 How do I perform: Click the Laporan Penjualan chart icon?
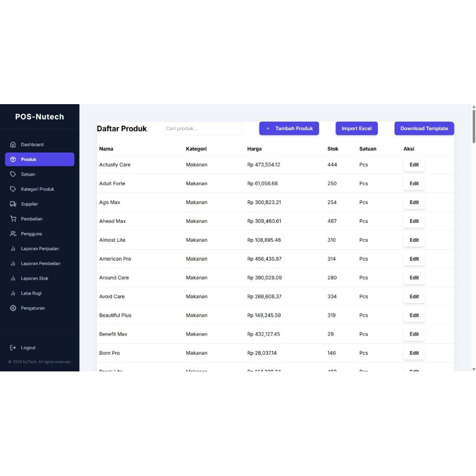point(13,249)
